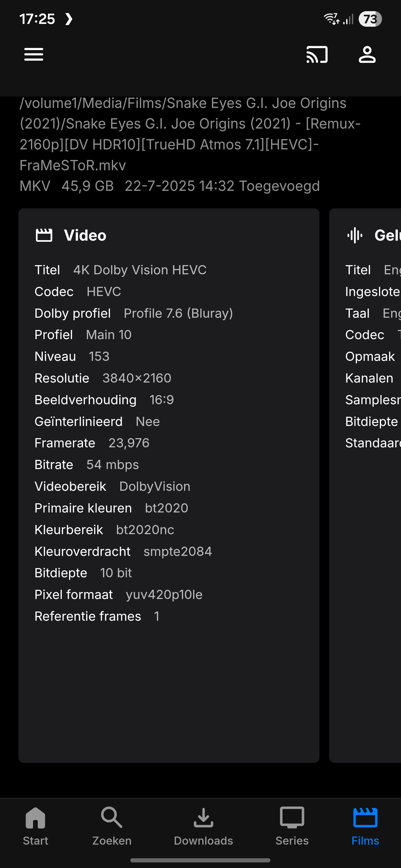Tap the Codec HEVC row
This screenshot has width=401, height=868.
pos(78,292)
